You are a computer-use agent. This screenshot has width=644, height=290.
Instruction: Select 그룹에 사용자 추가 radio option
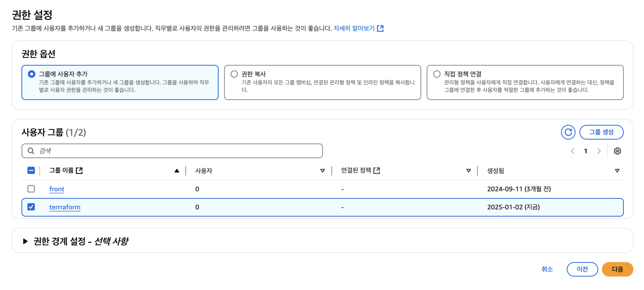coord(32,74)
